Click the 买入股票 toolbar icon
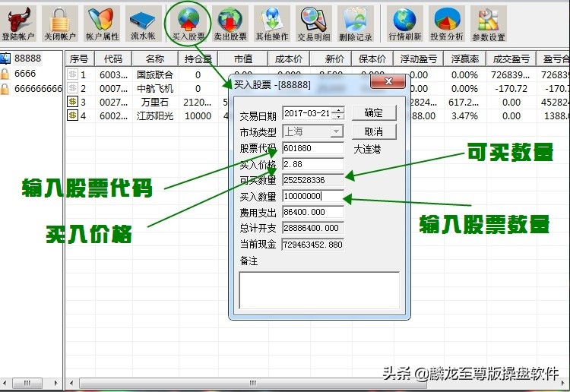The height and width of the screenshot is (392, 570). pos(188,24)
